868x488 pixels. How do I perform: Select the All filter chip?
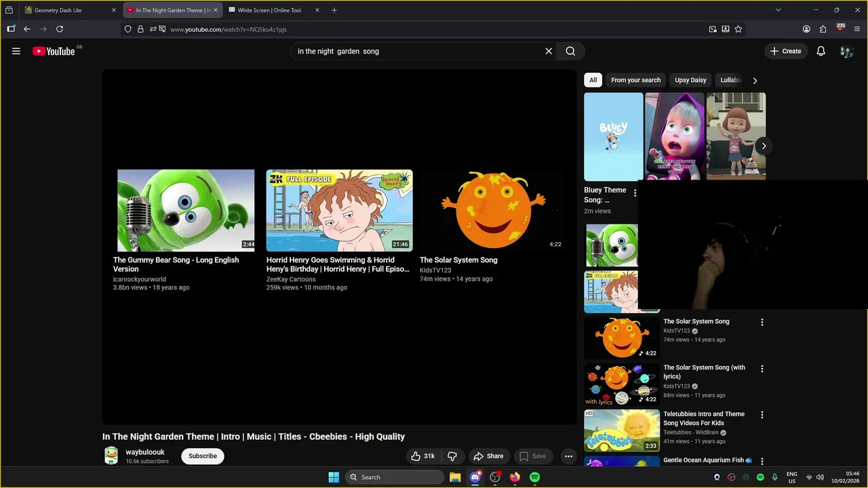click(x=593, y=80)
